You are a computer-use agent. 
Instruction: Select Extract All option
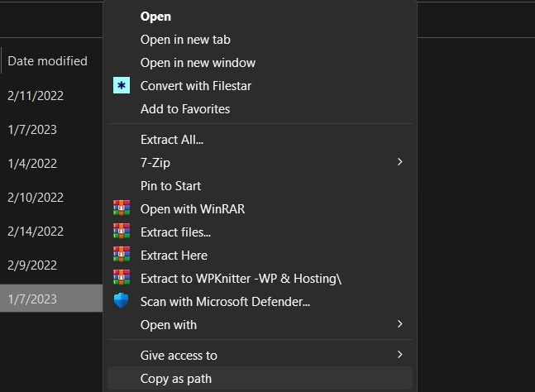172,140
